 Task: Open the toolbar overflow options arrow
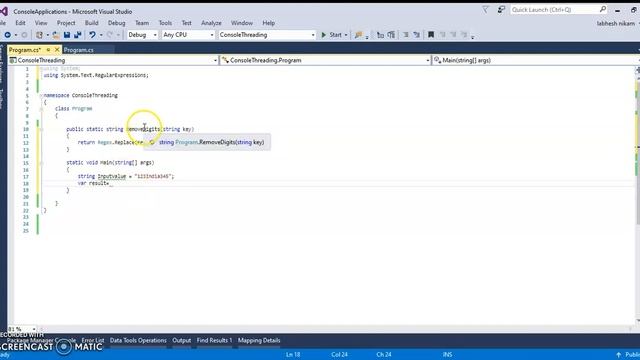[x=473, y=37]
